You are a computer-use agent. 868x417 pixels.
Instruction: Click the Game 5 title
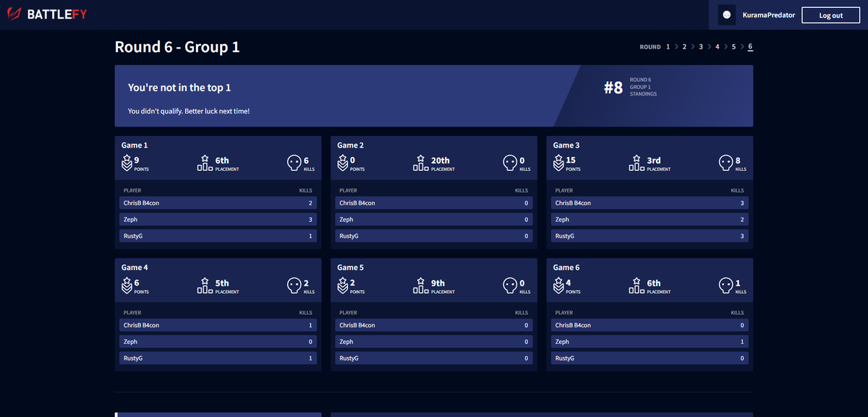point(351,268)
